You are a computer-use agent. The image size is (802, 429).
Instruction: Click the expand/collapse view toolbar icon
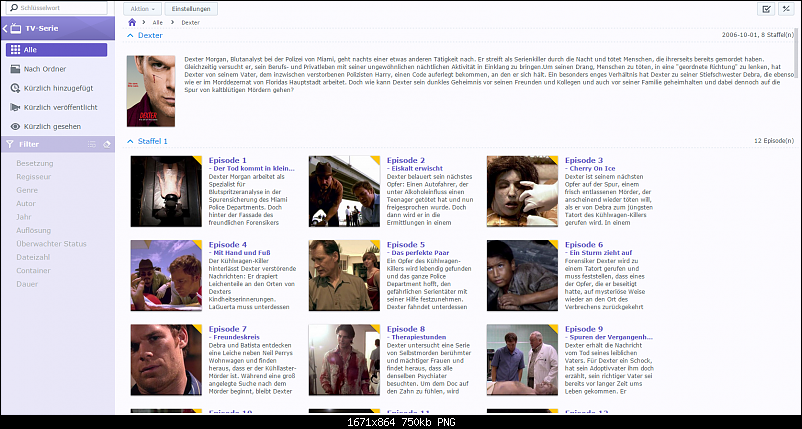coord(786,9)
